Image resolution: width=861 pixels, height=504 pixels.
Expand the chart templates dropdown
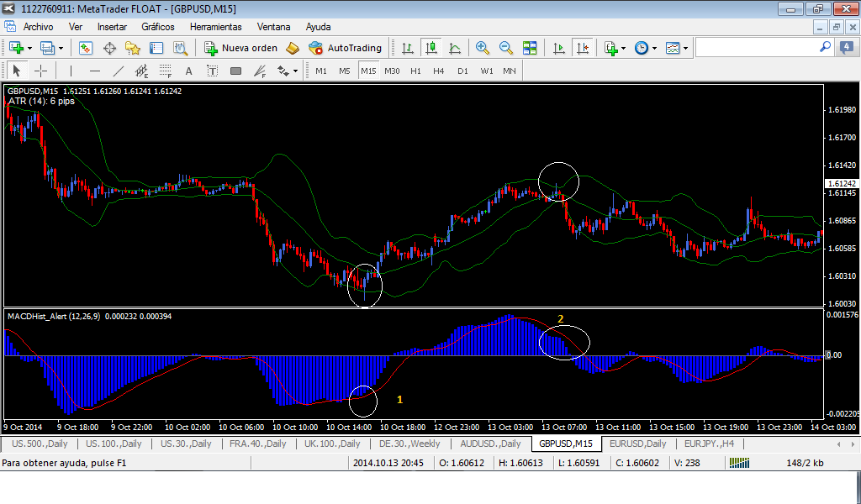point(685,48)
